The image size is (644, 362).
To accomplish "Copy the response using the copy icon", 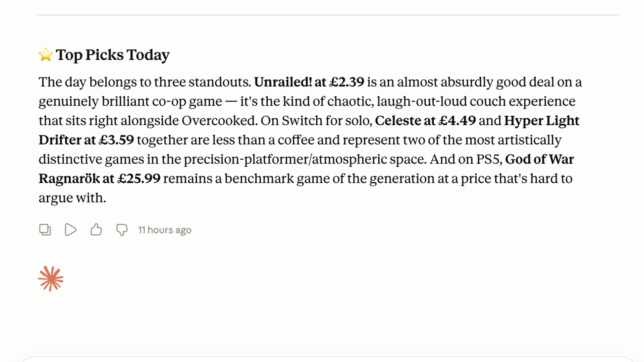I will (45, 230).
